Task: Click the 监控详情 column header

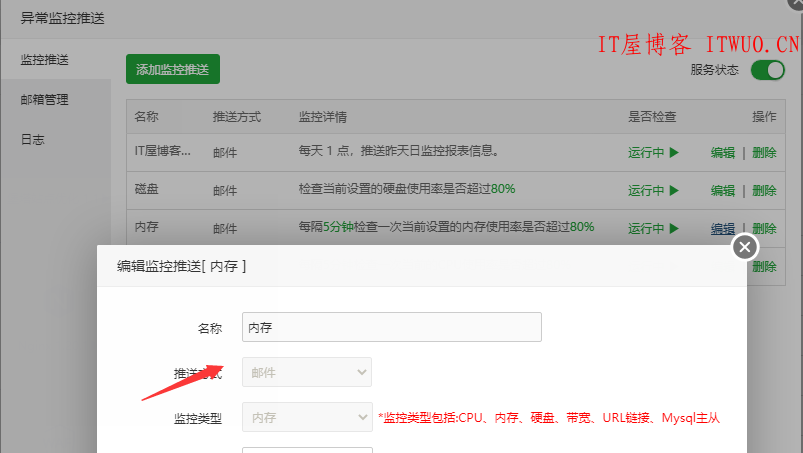Action: (x=323, y=117)
